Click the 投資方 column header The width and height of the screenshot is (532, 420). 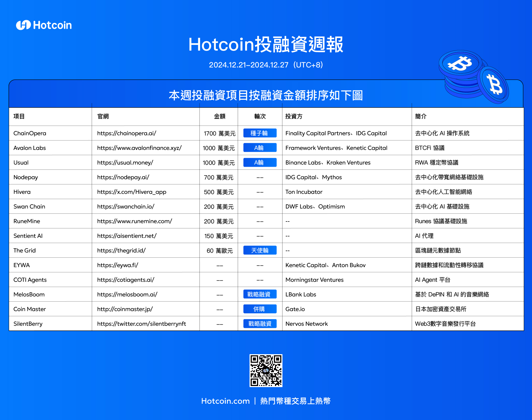coord(294,116)
